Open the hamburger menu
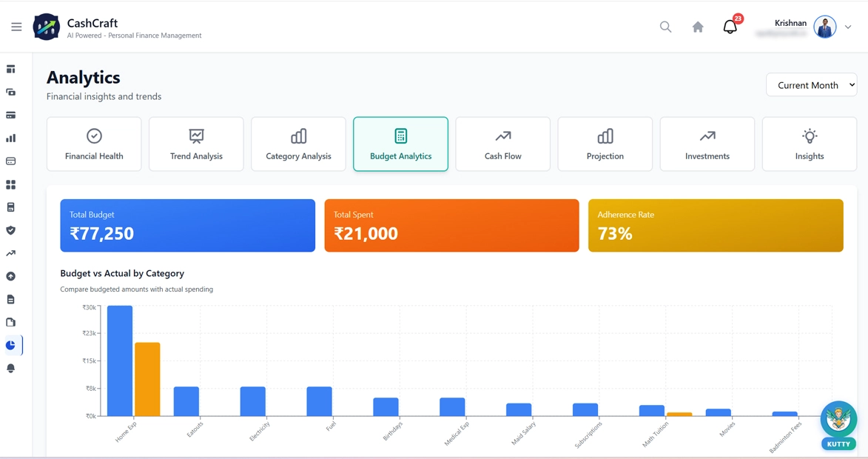The height and width of the screenshot is (459, 868). click(x=16, y=27)
